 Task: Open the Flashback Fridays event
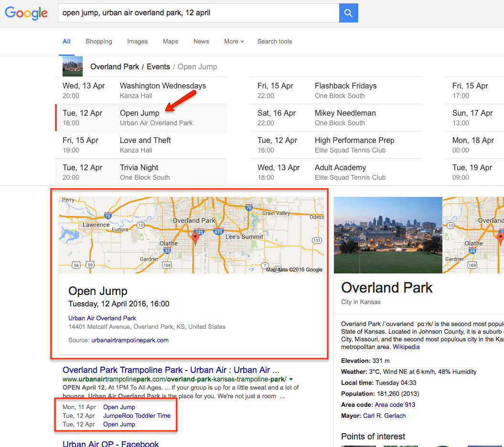(x=345, y=86)
